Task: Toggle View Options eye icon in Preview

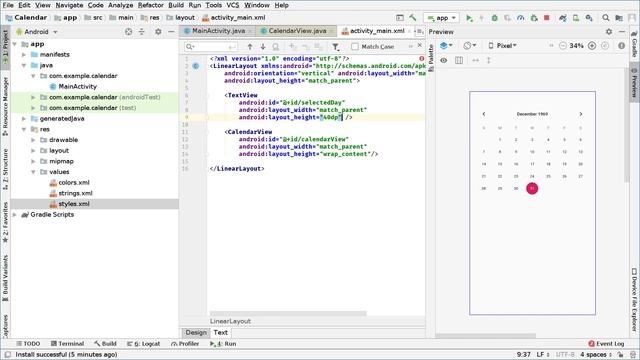Action: [x=444, y=60]
